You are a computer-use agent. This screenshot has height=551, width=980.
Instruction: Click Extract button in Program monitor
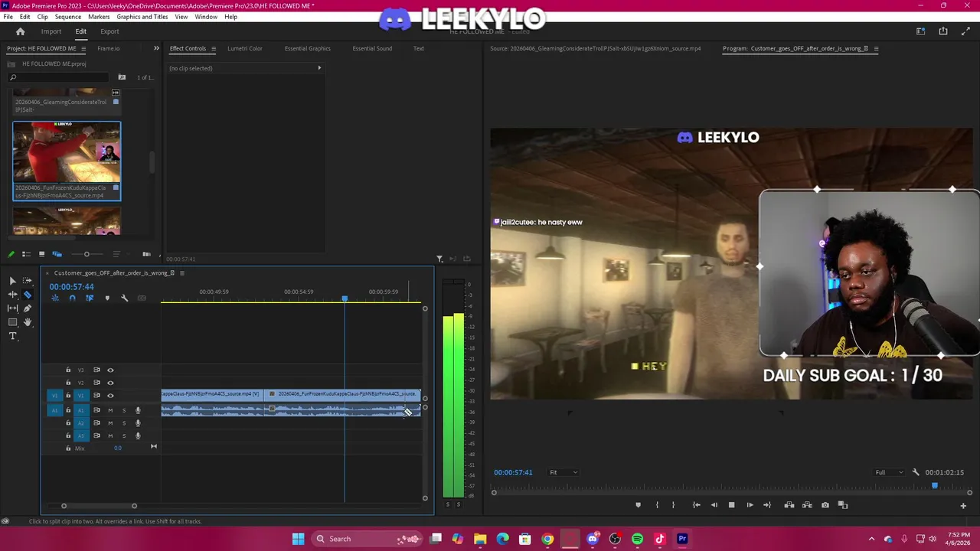pos(806,505)
